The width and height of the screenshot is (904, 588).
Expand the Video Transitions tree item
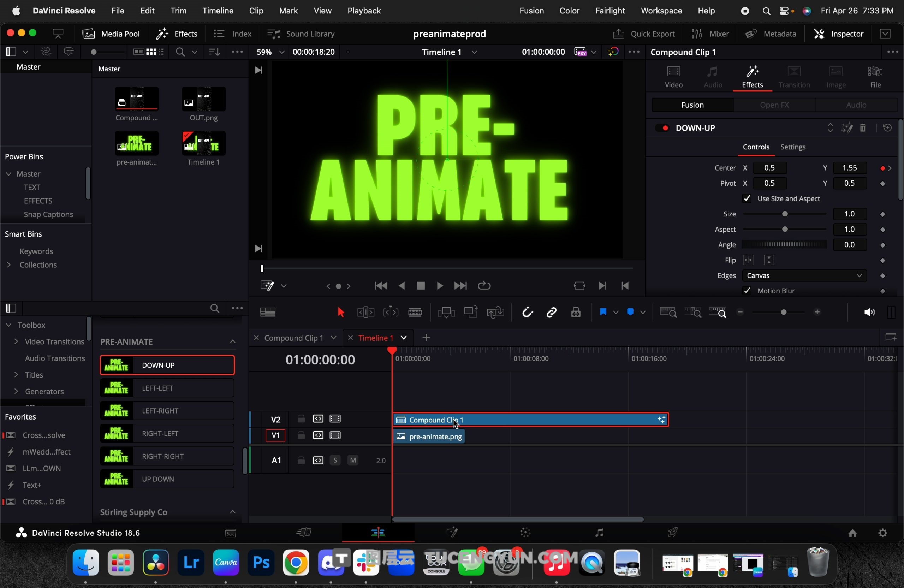pos(16,342)
